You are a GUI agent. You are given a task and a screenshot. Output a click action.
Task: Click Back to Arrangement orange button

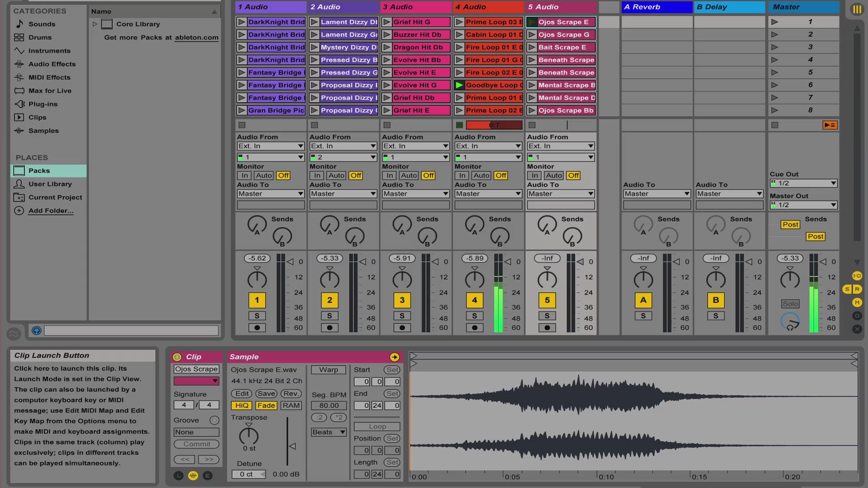830,125
